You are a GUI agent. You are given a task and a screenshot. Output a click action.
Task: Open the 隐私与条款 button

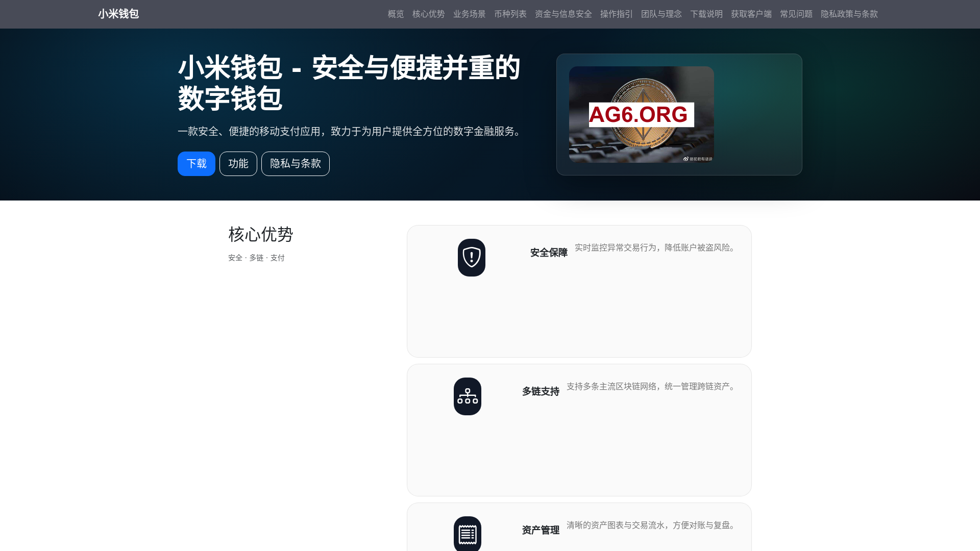[x=296, y=164]
